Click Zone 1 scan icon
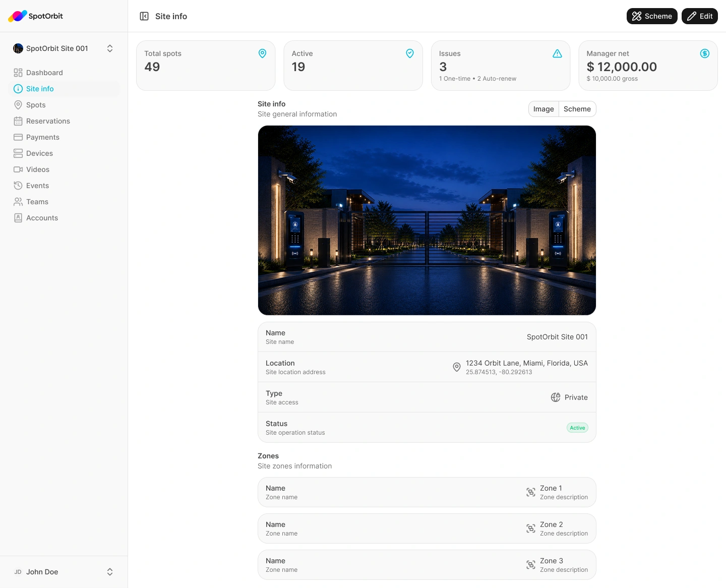 pyautogui.click(x=531, y=492)
